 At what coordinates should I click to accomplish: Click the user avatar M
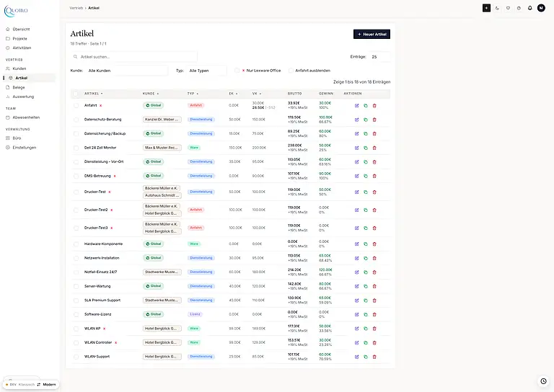pos(541,8)
